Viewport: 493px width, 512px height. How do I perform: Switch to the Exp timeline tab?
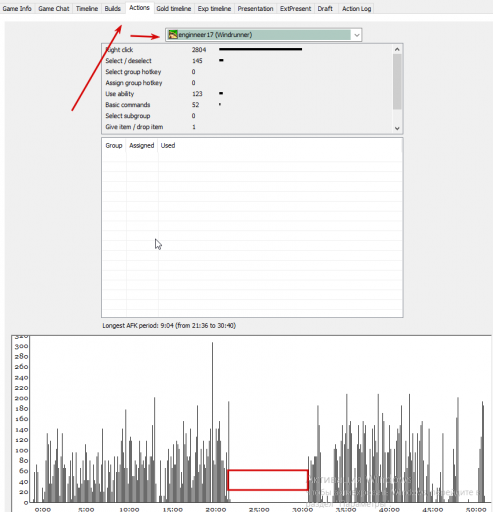point(214,9)
